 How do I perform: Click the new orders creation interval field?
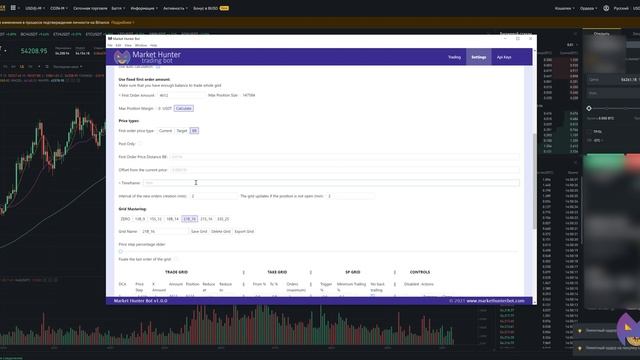(214, 196)
